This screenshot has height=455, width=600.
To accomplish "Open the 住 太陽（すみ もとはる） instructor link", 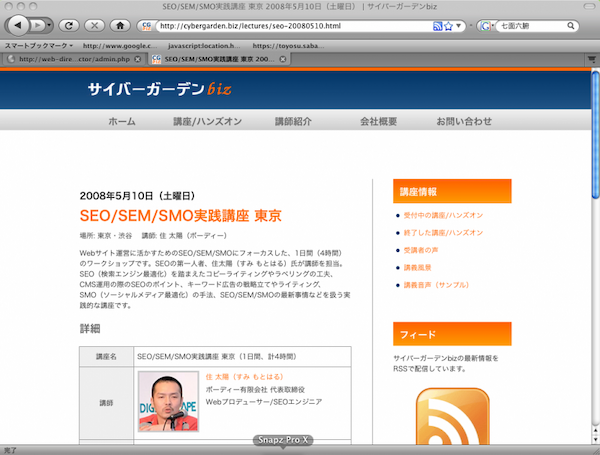I will (x=245, y=377).
